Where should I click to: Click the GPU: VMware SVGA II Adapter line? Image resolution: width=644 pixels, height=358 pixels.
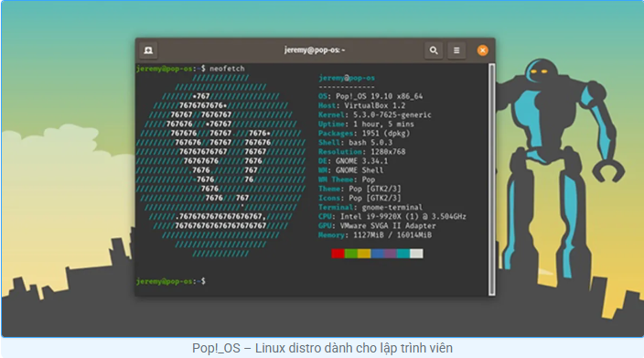pos(377,225)
